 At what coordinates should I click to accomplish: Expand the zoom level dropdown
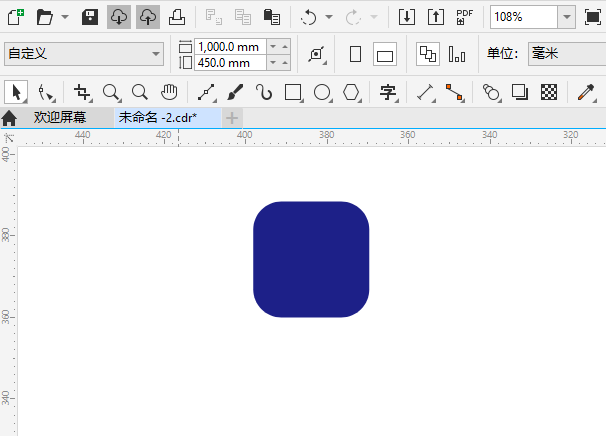coord(566,17)
